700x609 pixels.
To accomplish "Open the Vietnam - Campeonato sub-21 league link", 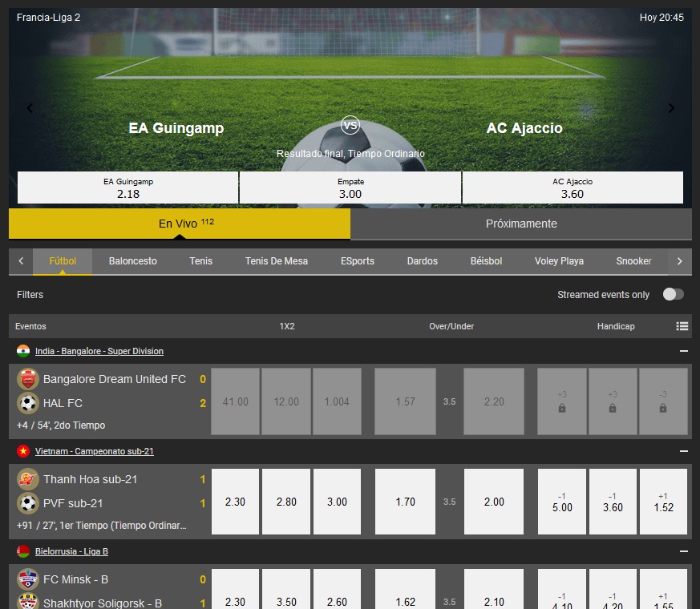I will [94, 451].
